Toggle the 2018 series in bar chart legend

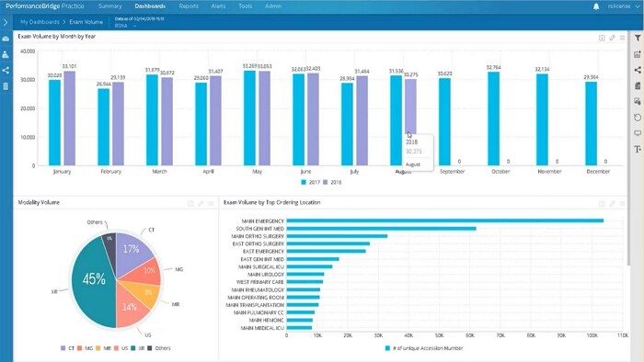click(x=332, y=183)
